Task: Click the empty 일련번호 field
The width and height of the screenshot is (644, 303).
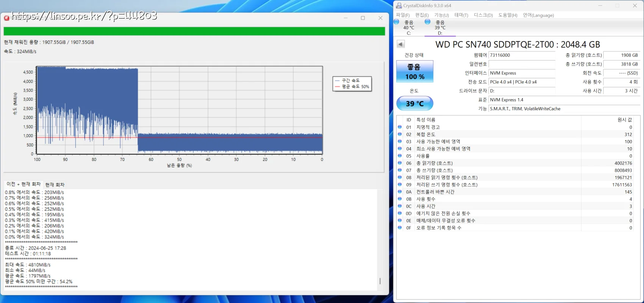Action: click(x=522, y=64)
